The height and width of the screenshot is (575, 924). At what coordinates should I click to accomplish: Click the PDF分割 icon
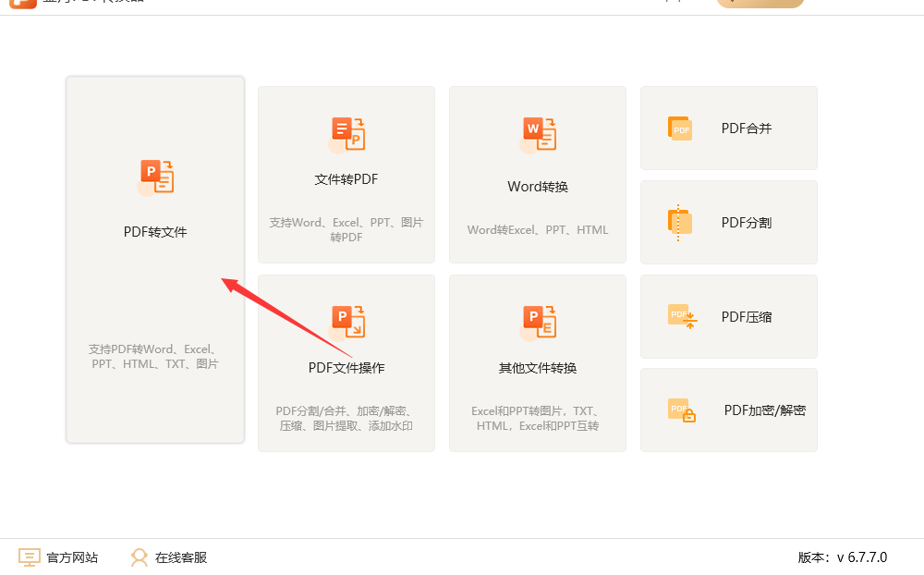tap(680, 223)
